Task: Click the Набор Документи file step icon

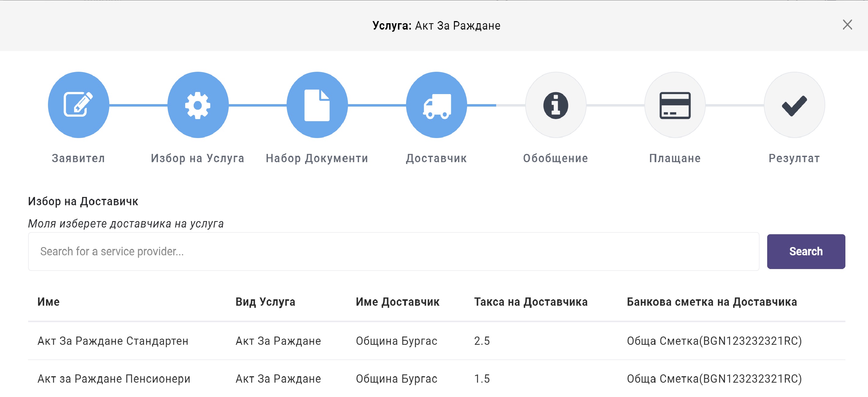Action: click(317, 105)
